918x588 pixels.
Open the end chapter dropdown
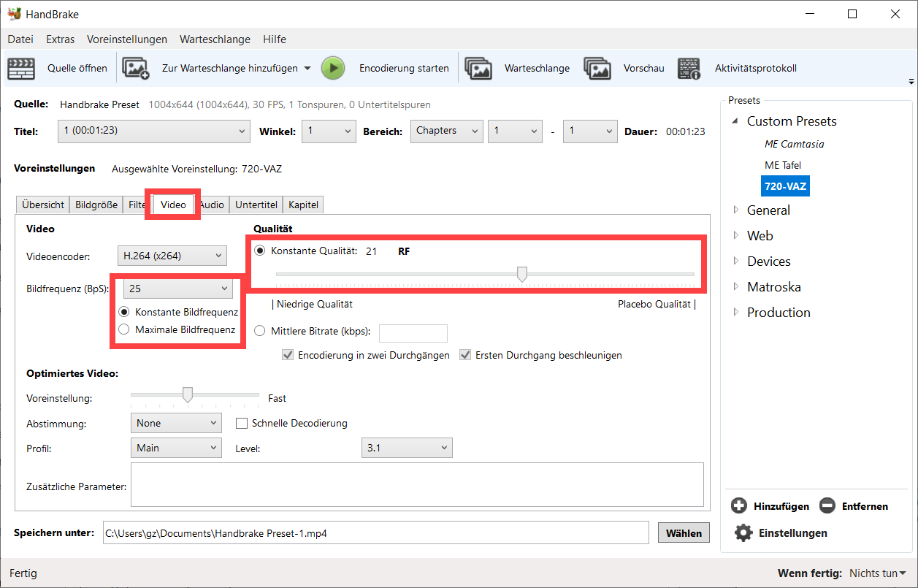click(x=590, y=131)
